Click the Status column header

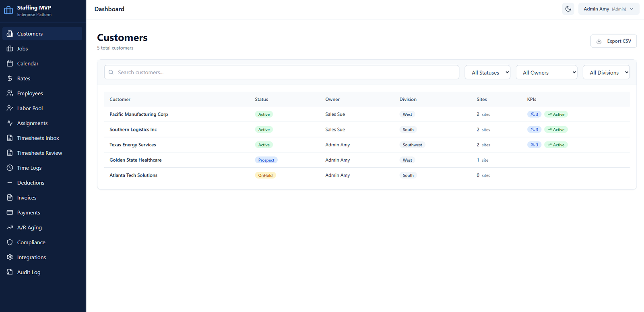[261, 99]
